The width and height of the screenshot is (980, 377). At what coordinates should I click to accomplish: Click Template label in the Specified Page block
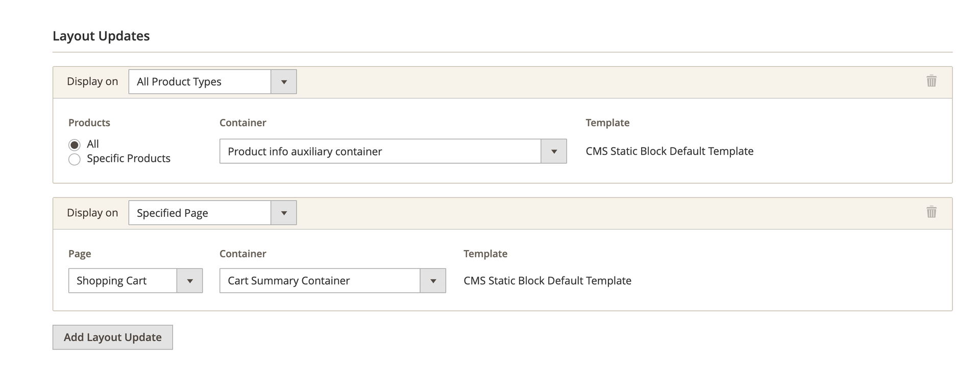pyautogui.click(x=485, y=254)
